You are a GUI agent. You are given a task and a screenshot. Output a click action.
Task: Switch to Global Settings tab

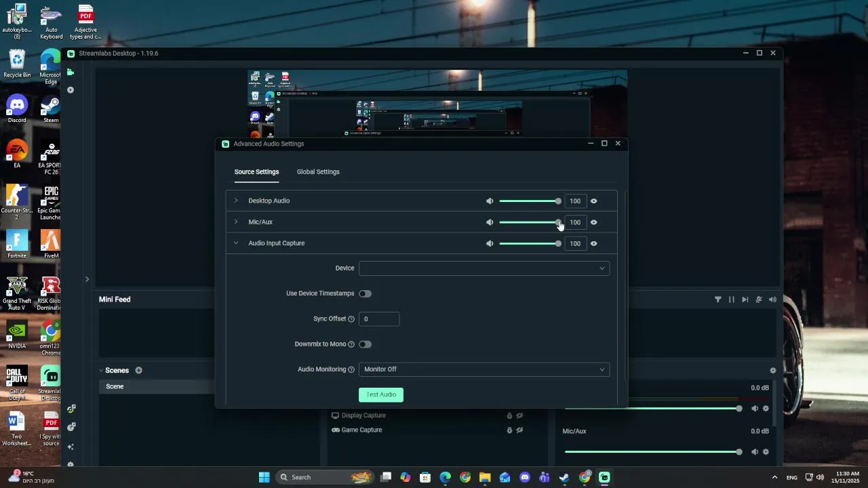tap(318, 171)
